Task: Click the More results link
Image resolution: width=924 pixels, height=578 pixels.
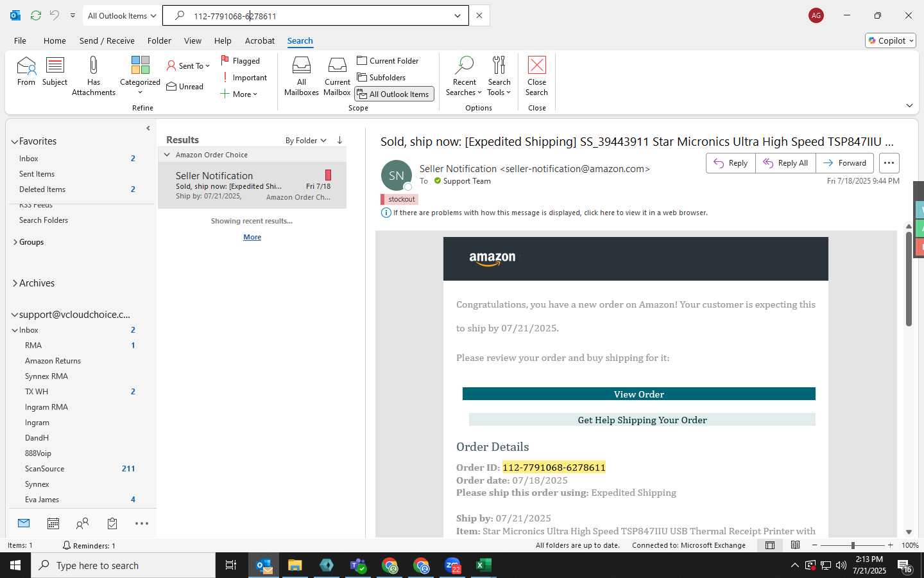Action: tap(252, 237)
